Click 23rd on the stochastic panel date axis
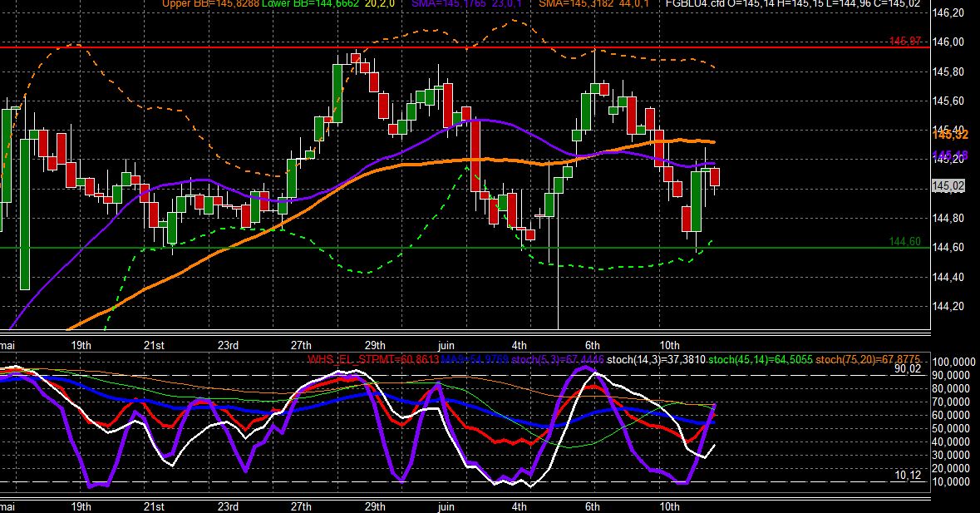The height and width of the screenshot is (513, 980). click(x=228, y=506)
